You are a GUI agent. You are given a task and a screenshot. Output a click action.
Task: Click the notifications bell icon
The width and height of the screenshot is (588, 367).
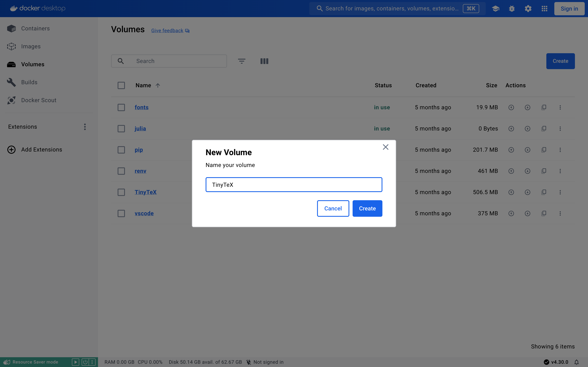tap(576, 362)
